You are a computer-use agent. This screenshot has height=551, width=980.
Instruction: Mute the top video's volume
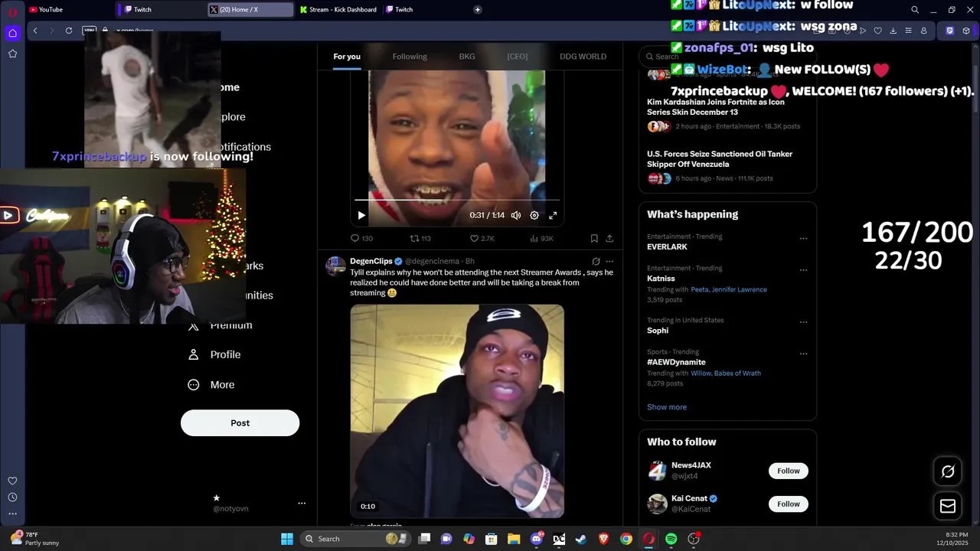pyautogui.click(x=516, y=215)
